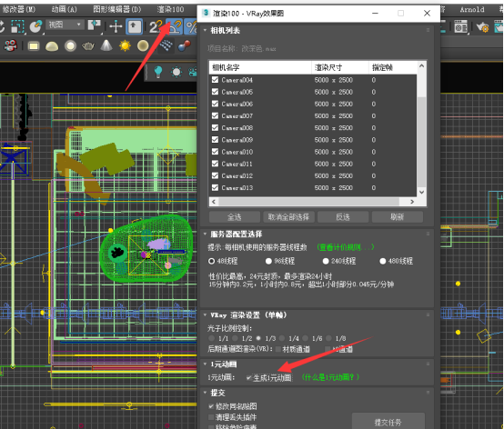This screenshot has height=429, width=504.
Task: Collapse the VRay 渲染设置 section
Action: pyautogui.click(x=205, y=315)
